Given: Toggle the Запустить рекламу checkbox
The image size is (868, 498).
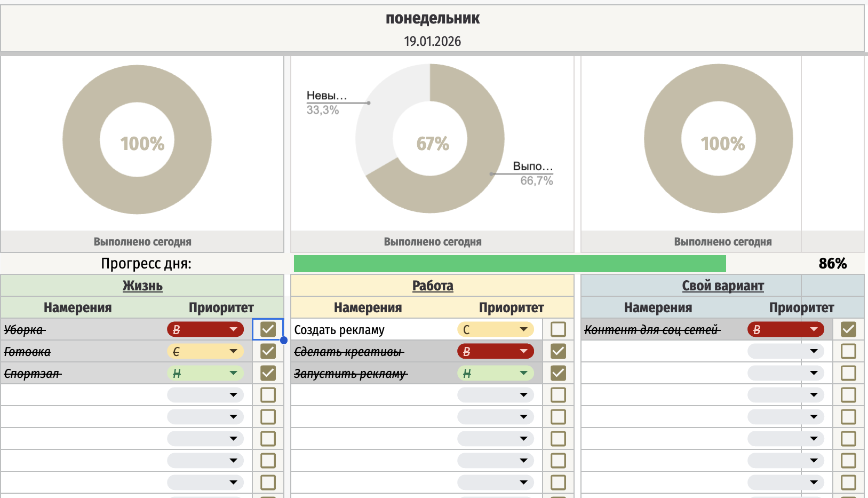Looking at the screenshot, I should 558,373.
